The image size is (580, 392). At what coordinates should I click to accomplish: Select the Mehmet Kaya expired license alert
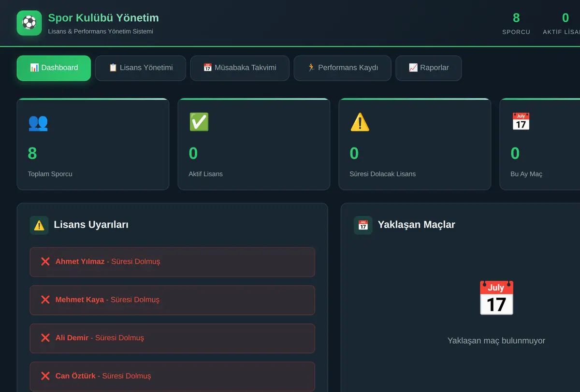point(173,300)
